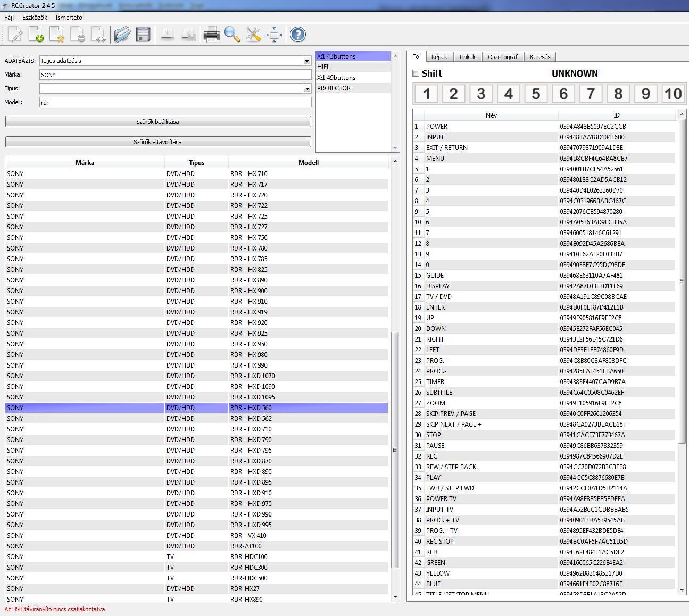Click the ID column header

point(617,115)
